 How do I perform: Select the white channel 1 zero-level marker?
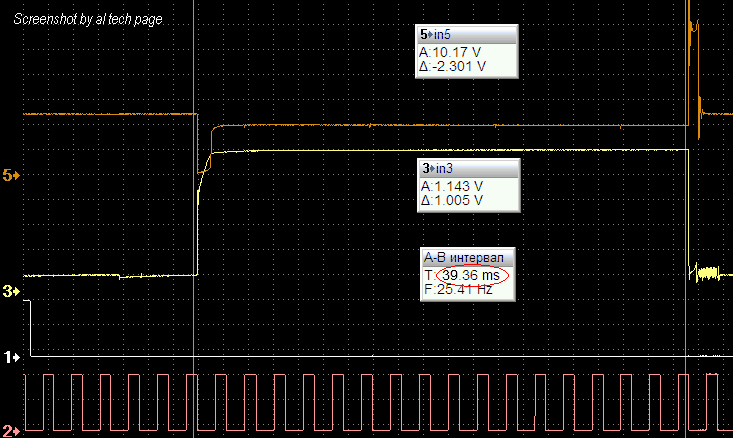[11, 356]
